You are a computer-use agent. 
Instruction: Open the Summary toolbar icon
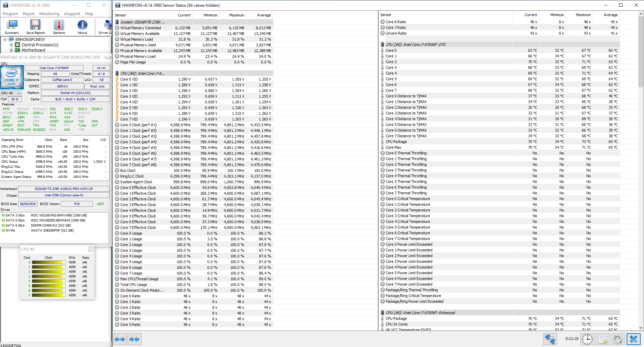coord(12,27)
